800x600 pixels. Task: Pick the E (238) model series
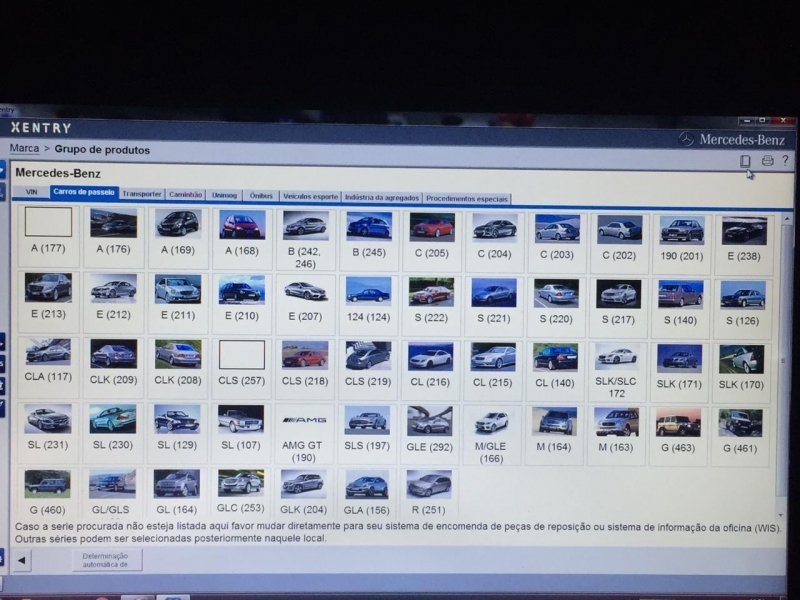pyautogui.click(x=744, y=244)
